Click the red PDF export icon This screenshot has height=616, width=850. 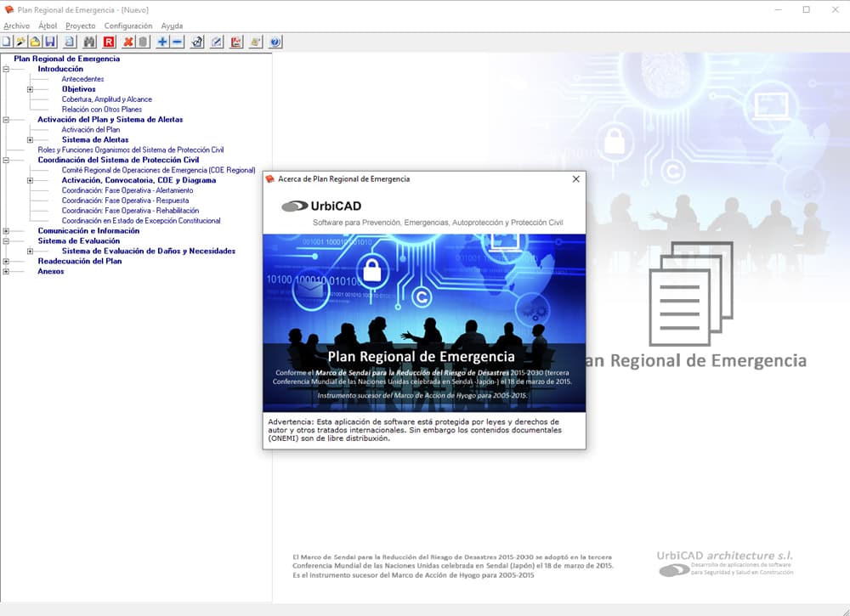236,42
